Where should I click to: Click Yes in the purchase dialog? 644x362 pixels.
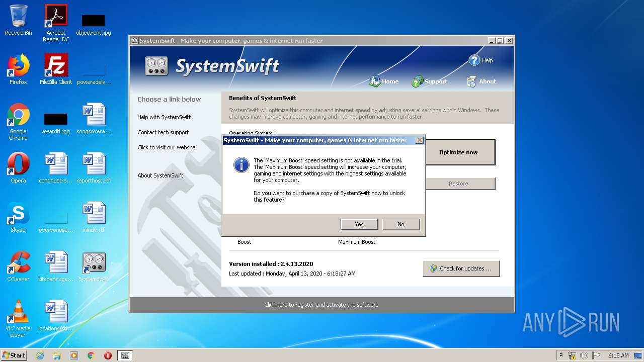click(359, 224)
